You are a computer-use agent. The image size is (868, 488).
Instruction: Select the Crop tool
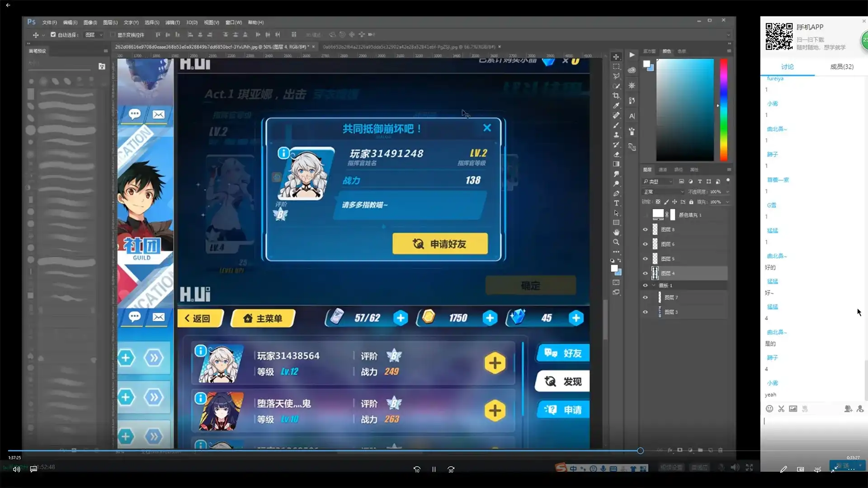[x=616, y=96]
